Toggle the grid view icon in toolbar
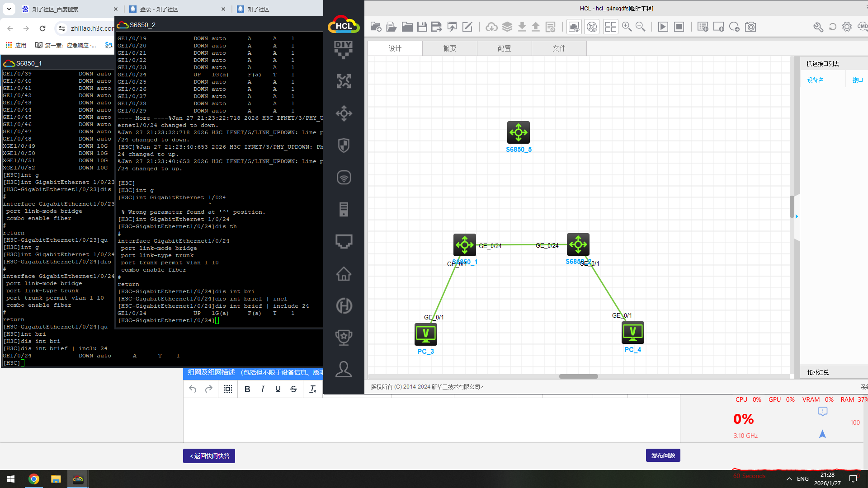Viewport: 868px width, 488px height. (610, 27)
